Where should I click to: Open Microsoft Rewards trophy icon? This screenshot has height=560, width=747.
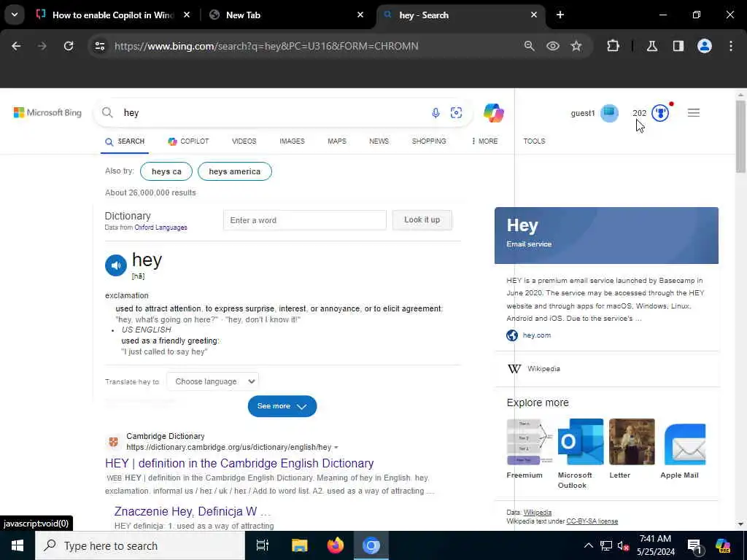coord(659,113)
